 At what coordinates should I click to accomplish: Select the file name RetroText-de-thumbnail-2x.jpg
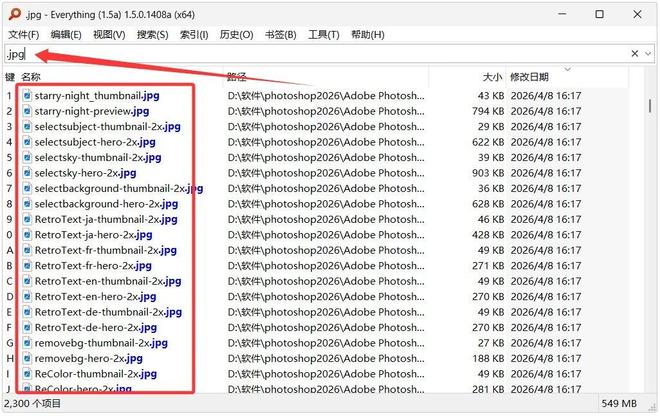tap(108, 312)
